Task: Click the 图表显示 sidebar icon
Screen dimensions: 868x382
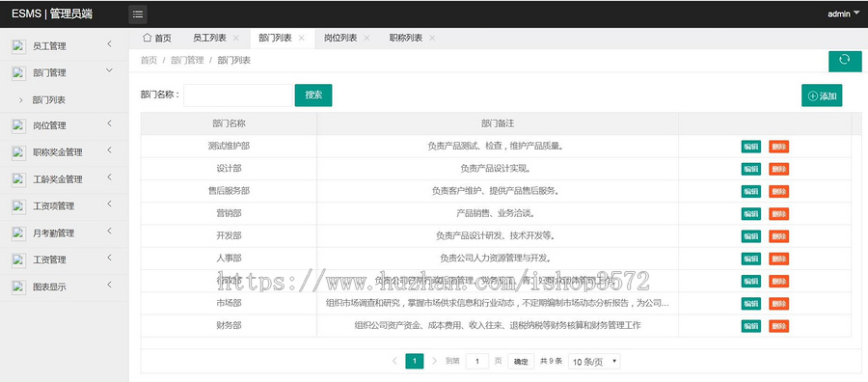Action: (x=19, y=286)
